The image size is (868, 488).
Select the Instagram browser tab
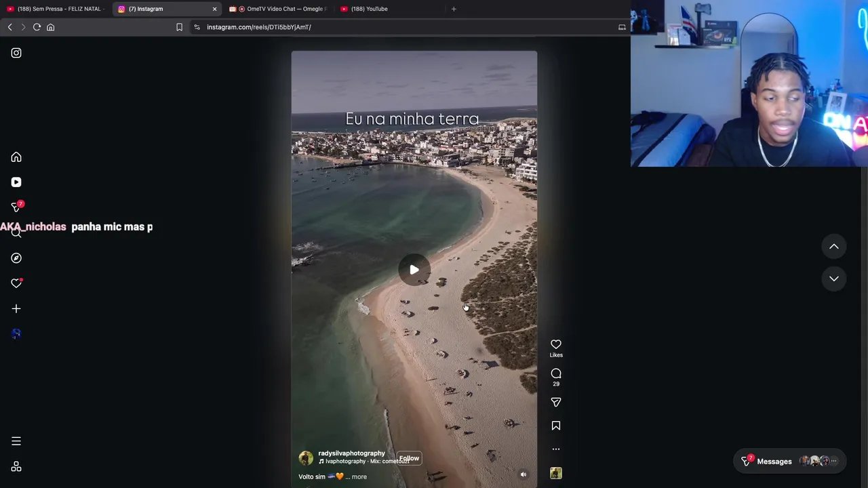[167, 9]
